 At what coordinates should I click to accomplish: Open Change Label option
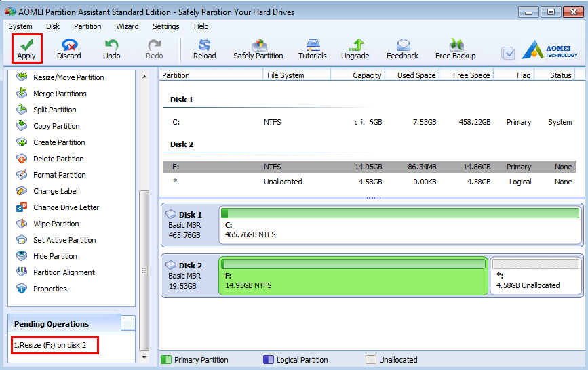pos(47,191)
